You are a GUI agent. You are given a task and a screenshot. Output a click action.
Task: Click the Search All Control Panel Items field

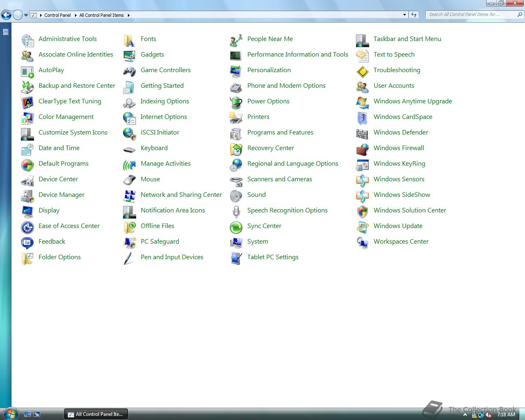pyautogui.click(x=471, y=14)
